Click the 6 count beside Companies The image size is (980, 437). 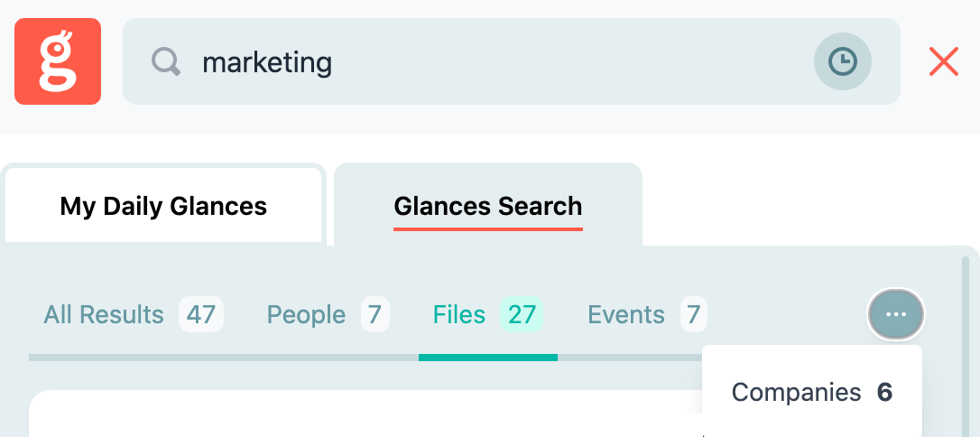(884, 392)
